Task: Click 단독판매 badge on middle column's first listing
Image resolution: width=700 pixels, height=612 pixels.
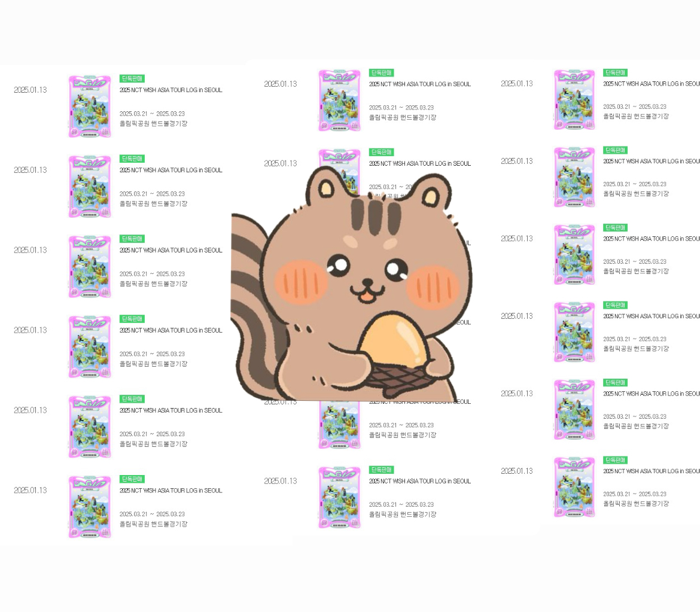Action: coord(381,73)
